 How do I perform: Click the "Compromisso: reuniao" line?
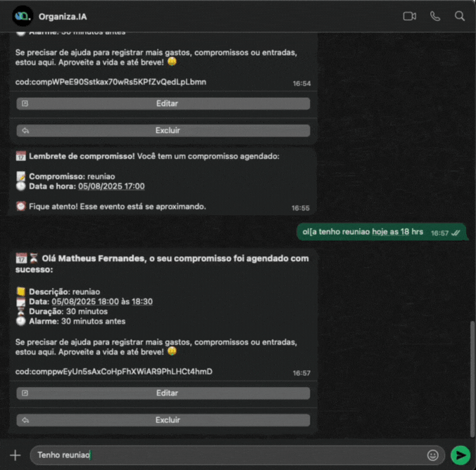tap(72, 177)
